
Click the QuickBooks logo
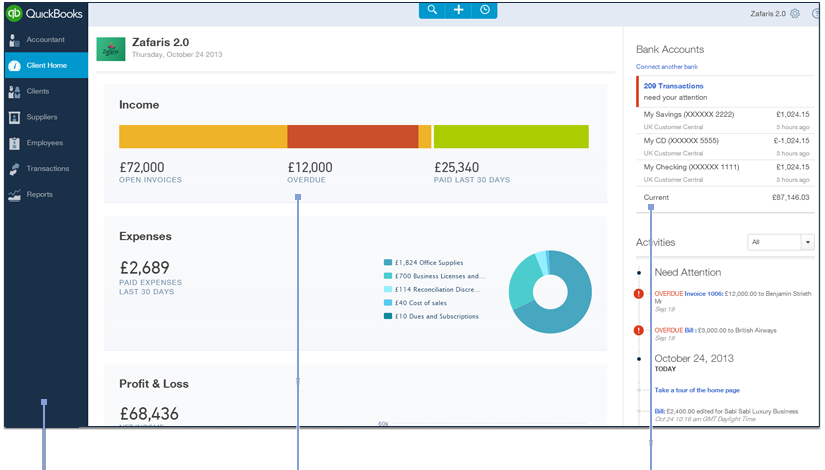tap(44, 13)
